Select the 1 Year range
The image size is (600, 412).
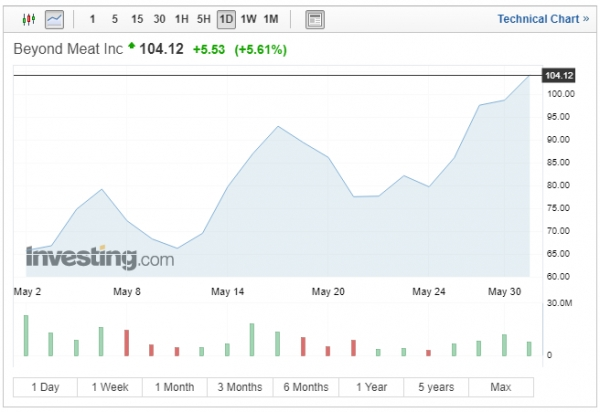pos(371,387)
